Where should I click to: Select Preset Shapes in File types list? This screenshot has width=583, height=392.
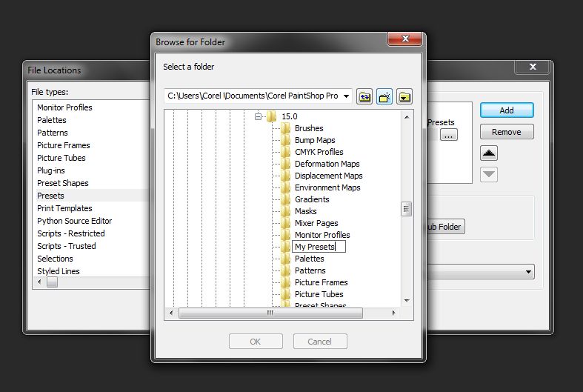(x=62, y=183)
